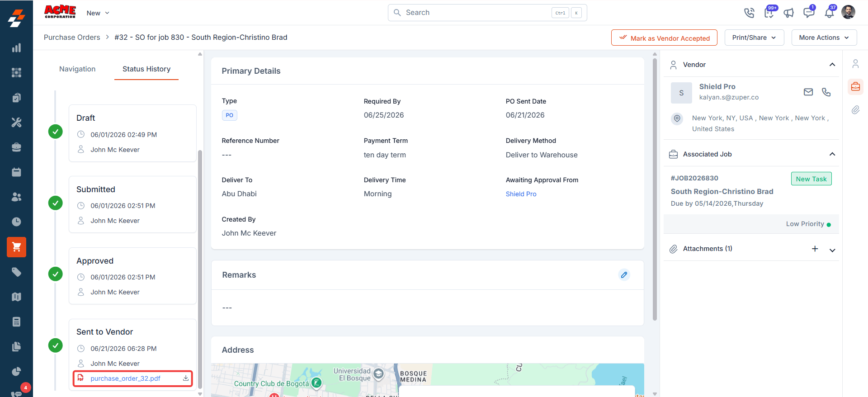Click the 'ten day term' payment value
The width and height of the screenshot is (868, 397).
pos(385,155)
